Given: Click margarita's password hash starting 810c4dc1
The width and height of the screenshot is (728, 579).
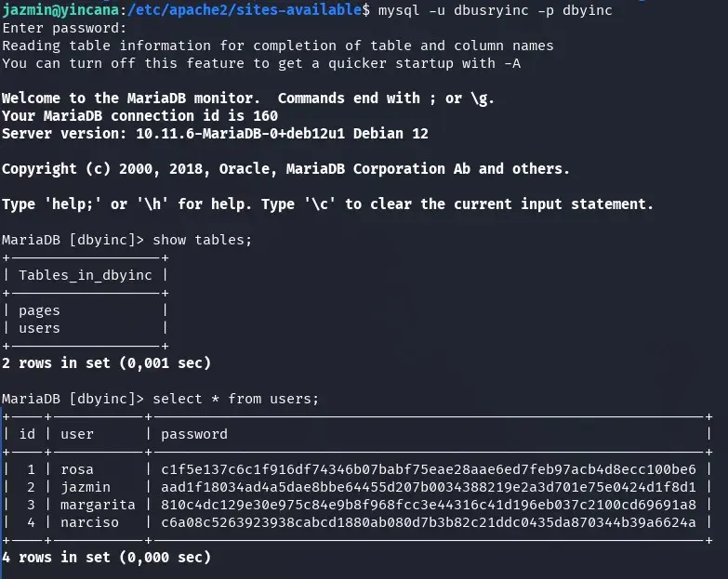Looking at the screenshot, I should (429, 505).
